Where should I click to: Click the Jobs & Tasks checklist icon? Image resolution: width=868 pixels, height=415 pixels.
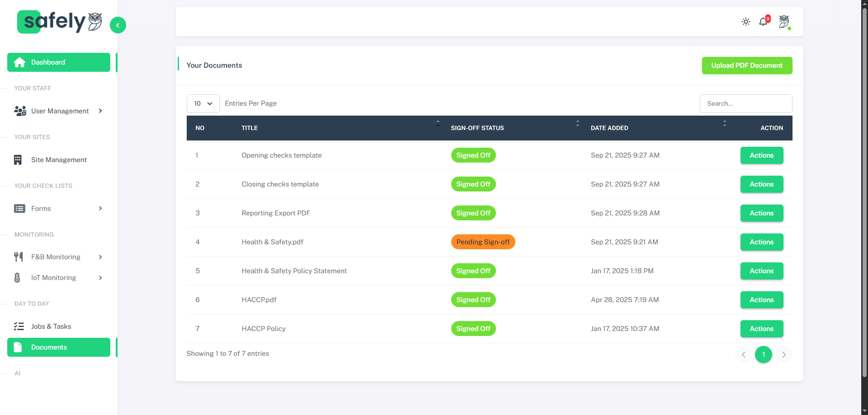coord(19,326)
